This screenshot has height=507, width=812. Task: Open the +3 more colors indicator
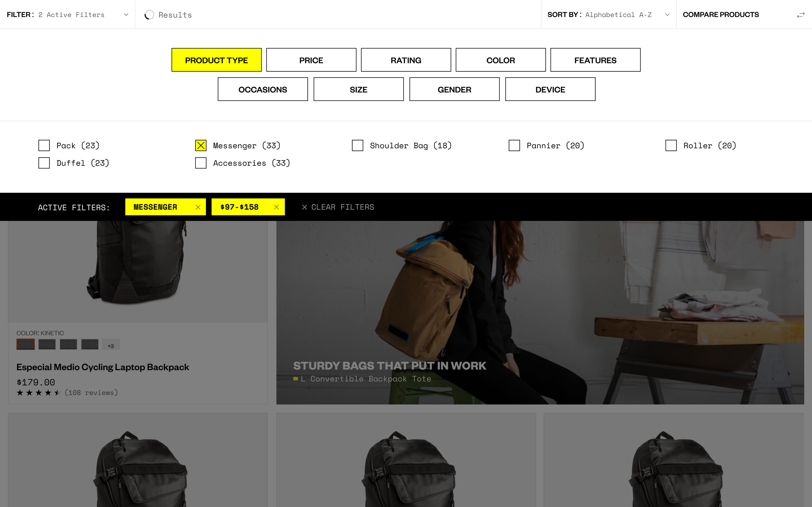(111, 345)
